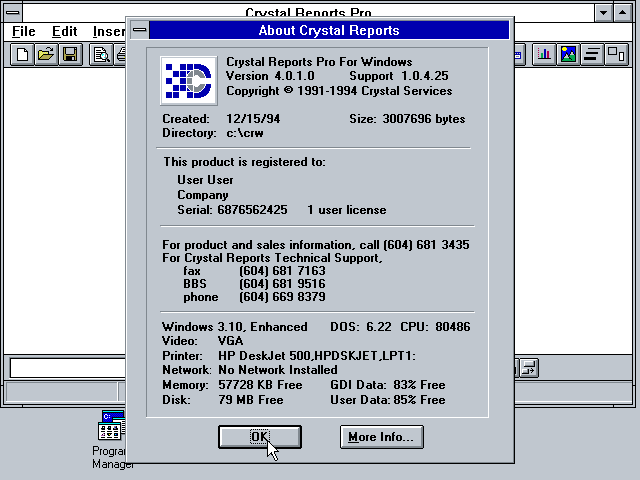Click the sales information phone line

pyautogui.click(x=316, y=245)
